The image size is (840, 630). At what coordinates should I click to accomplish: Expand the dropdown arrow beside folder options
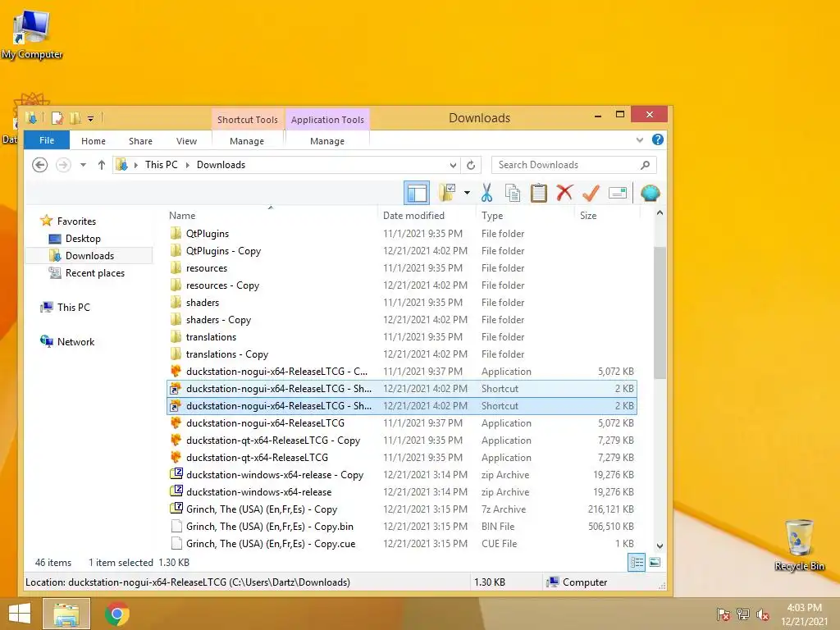click(467, 193)
